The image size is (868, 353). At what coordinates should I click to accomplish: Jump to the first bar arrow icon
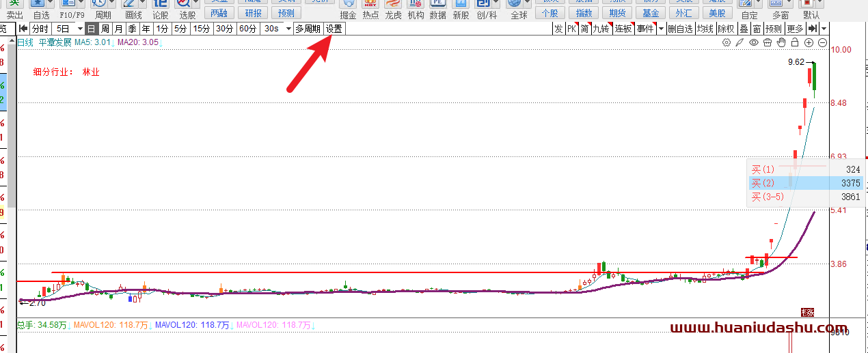[x=23, y=29]
